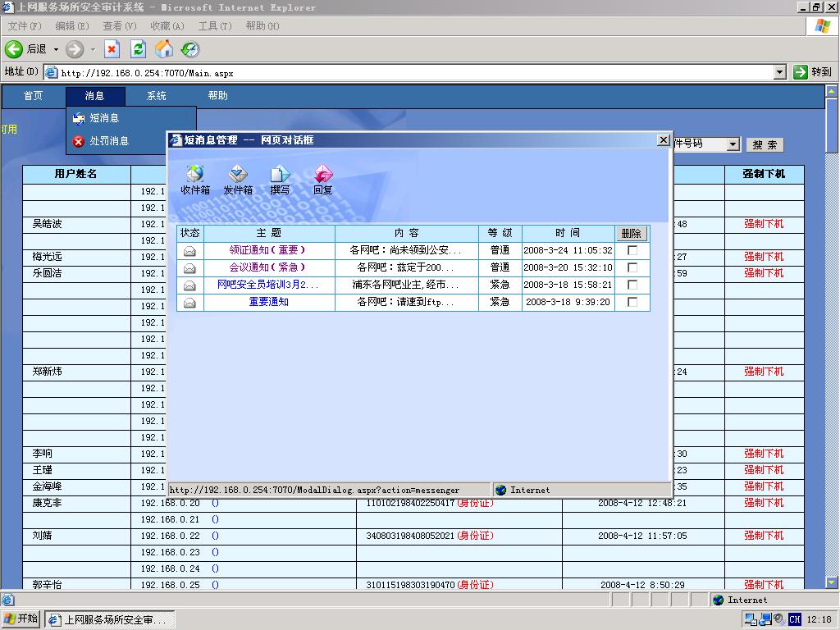Click the IE Forward arrow button
This screenshot has width=840, height=630.
point(75,49)
